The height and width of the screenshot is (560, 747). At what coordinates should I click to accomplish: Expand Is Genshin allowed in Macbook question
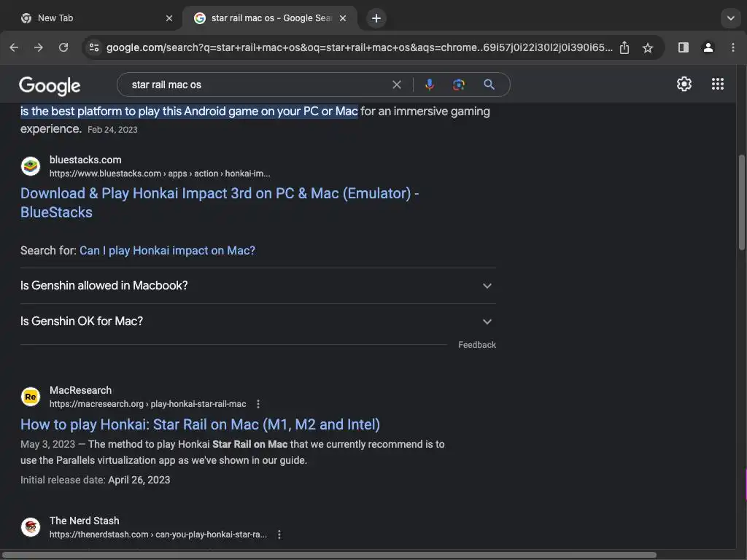pyautogui.click(x=258, y=286)
